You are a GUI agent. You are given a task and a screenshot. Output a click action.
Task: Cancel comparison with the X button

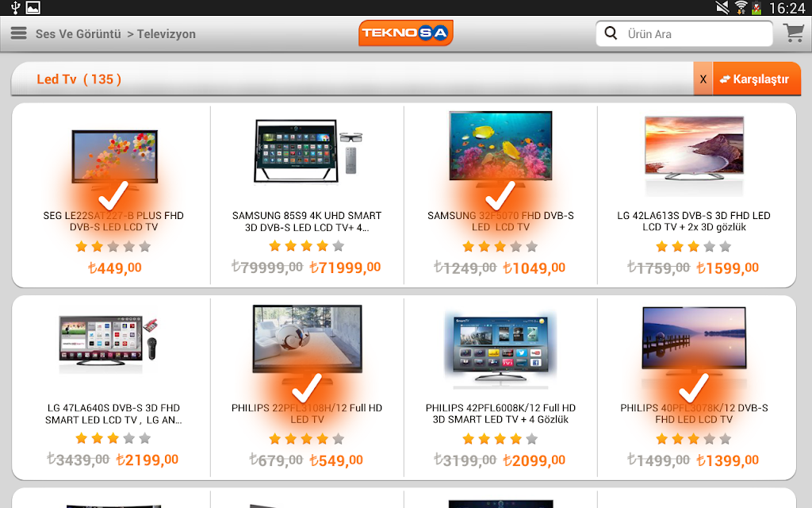click(x=703, y=79)
